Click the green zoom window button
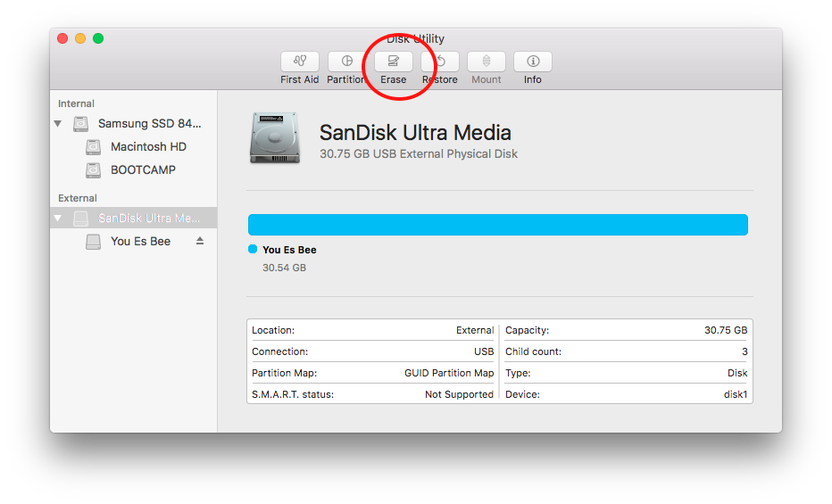The height and width of the screenshot is (504, 832). click(x=98, y=38)
